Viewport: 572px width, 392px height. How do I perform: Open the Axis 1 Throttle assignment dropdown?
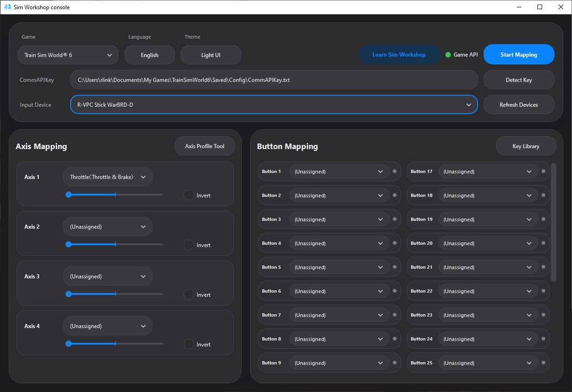click(107, 177)
